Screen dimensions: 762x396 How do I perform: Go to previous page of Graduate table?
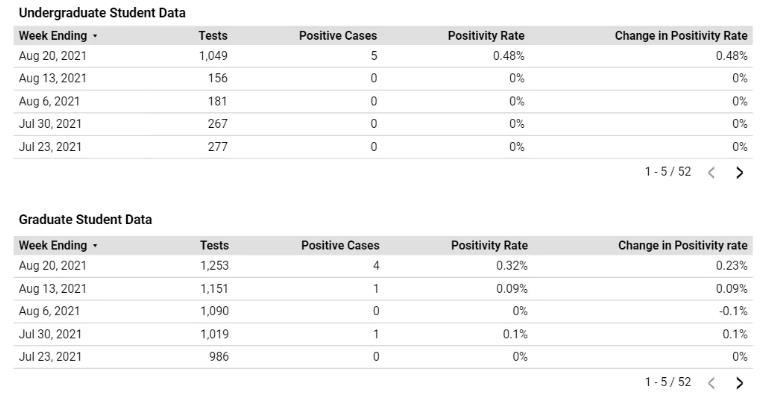coord(711,383)
